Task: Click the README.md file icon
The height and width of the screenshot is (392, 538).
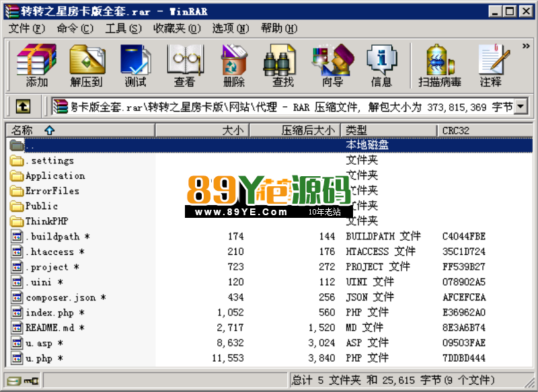Action: [17, 327]
